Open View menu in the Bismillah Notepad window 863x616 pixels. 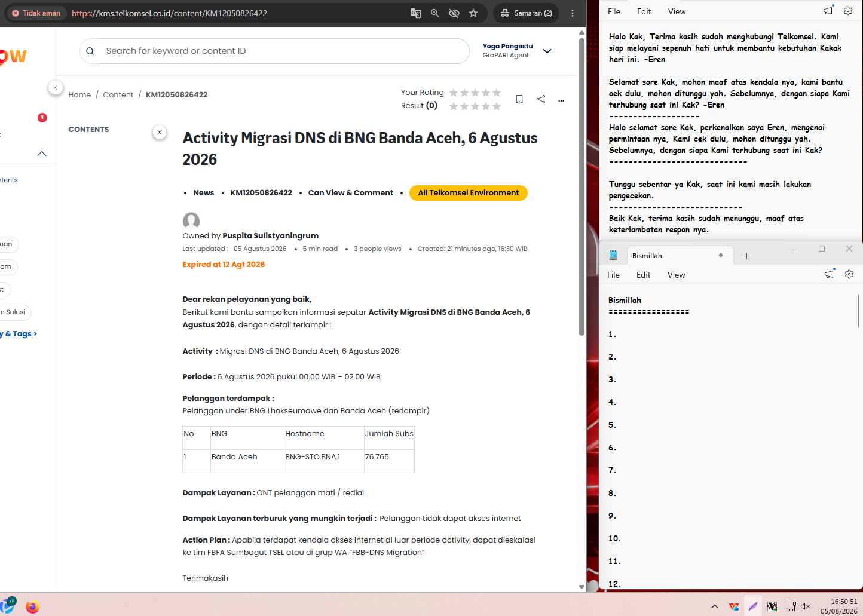(676, 275)
